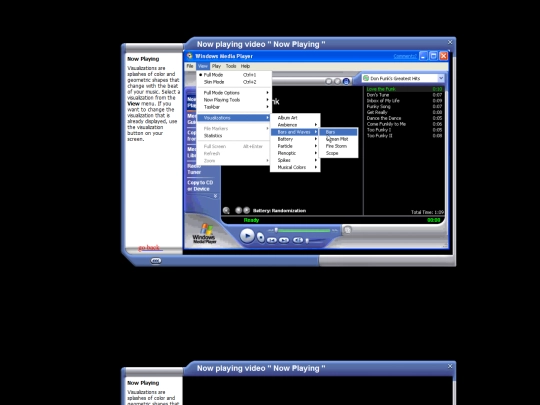Select track Get Really in playlist

[404, 112]
